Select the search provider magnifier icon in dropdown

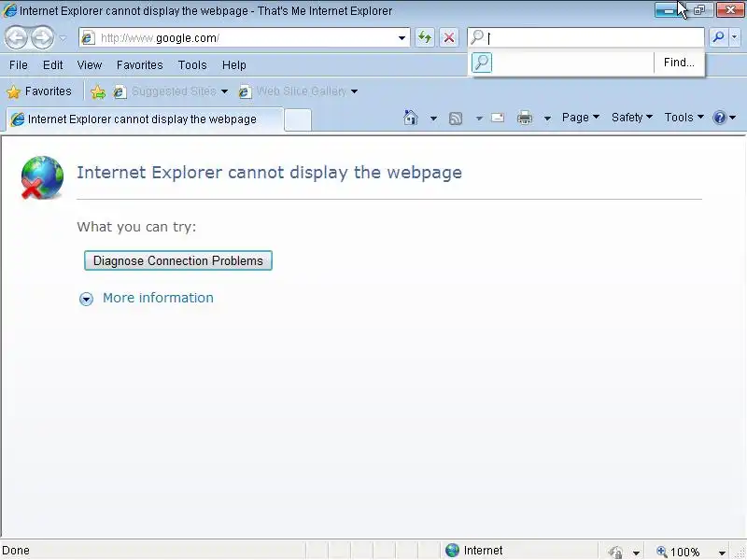click(482, 63)
